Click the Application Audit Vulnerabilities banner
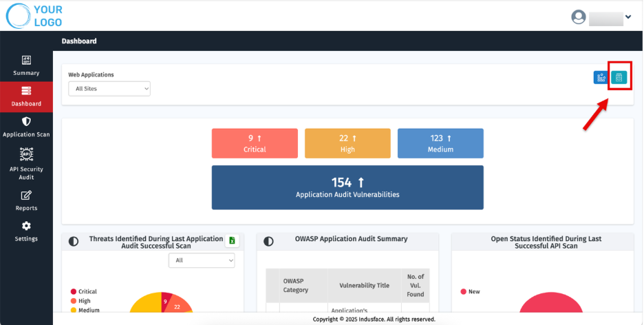This screenshot has width=644, height=325. coord(347,187)
